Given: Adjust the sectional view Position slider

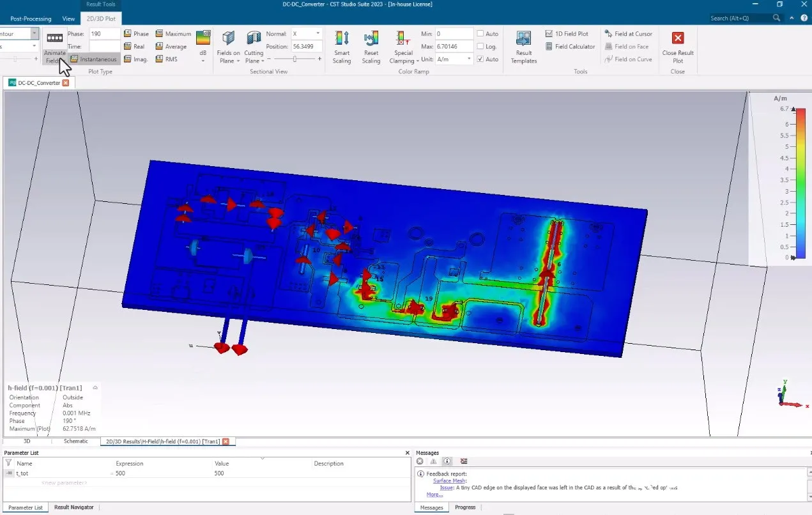Looking at the screenshot, I should click(295, 59).
